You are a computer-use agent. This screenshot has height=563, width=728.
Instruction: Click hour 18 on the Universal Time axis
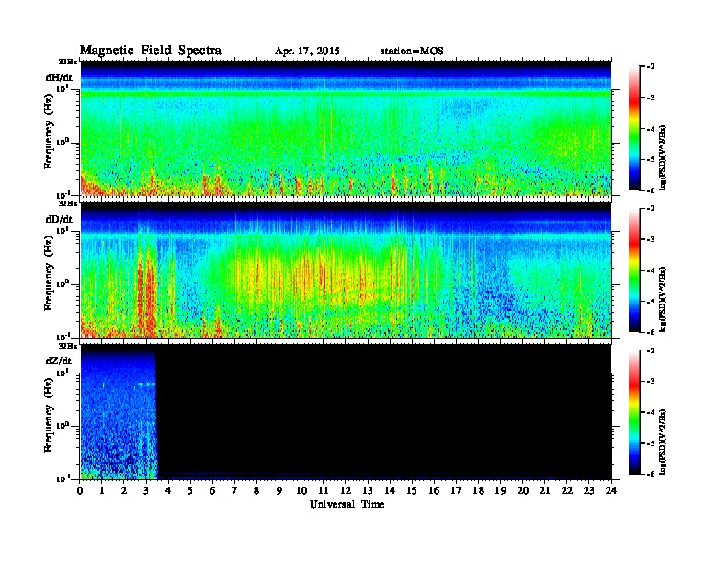[x=478, y=490]
